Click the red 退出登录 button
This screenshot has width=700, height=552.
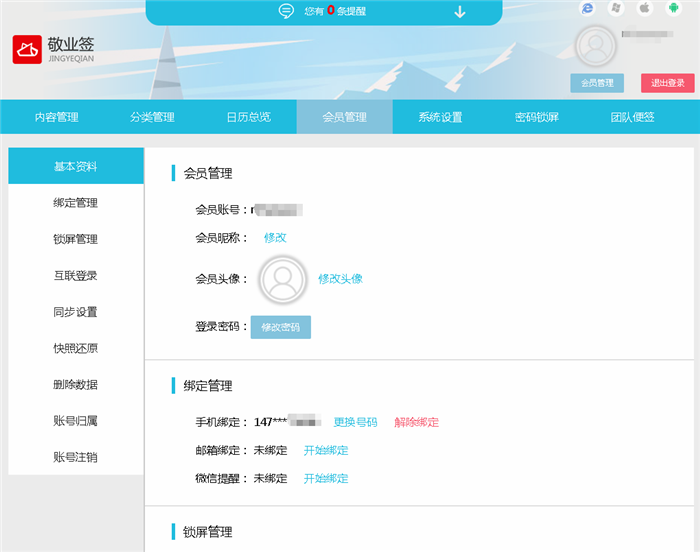point(667,83)
